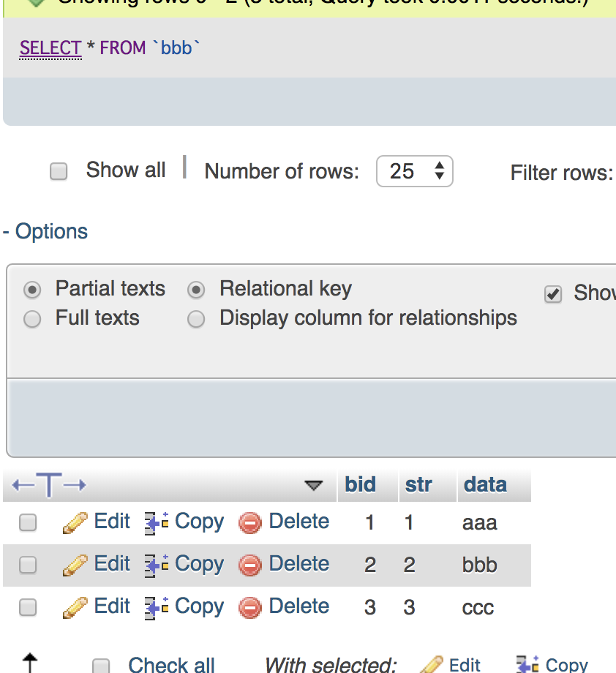616x673 pixels.
Task: Enable the Show all checkbox
Action: click(58, 172)
